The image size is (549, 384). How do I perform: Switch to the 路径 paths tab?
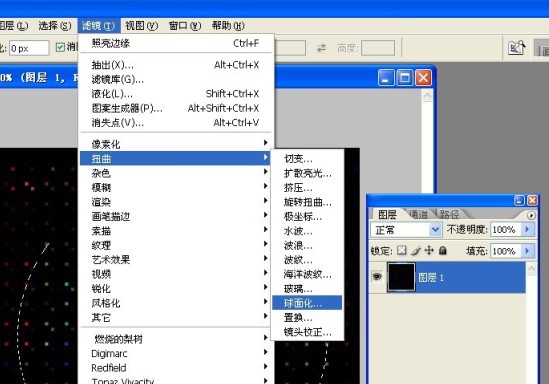coord(449,214)
